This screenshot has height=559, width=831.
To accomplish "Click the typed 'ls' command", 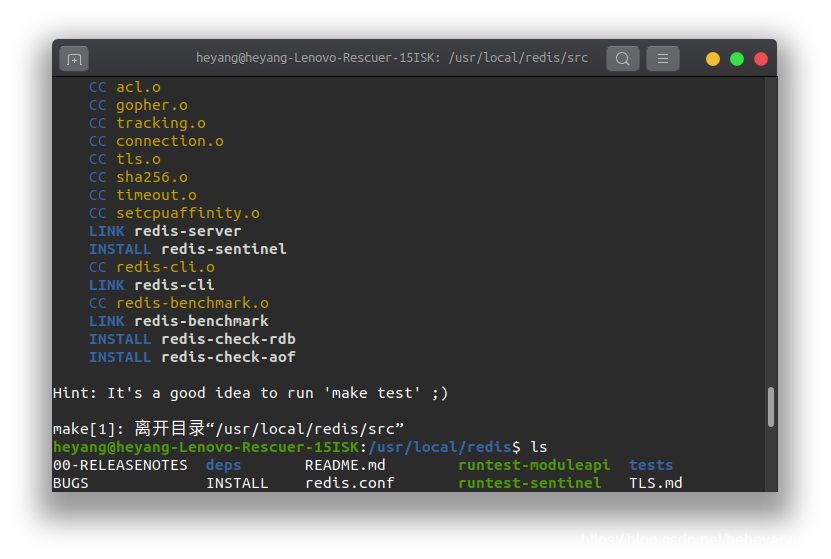I will (x=538, y=447).
